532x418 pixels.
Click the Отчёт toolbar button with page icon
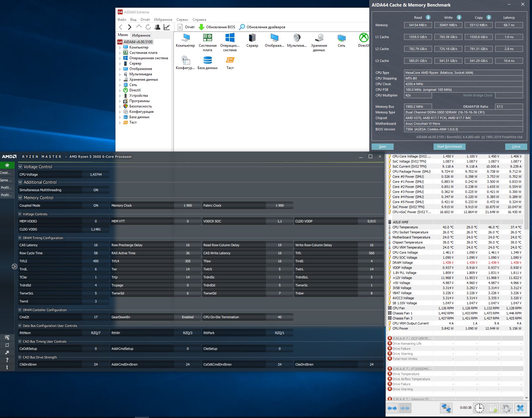point(186,27)
